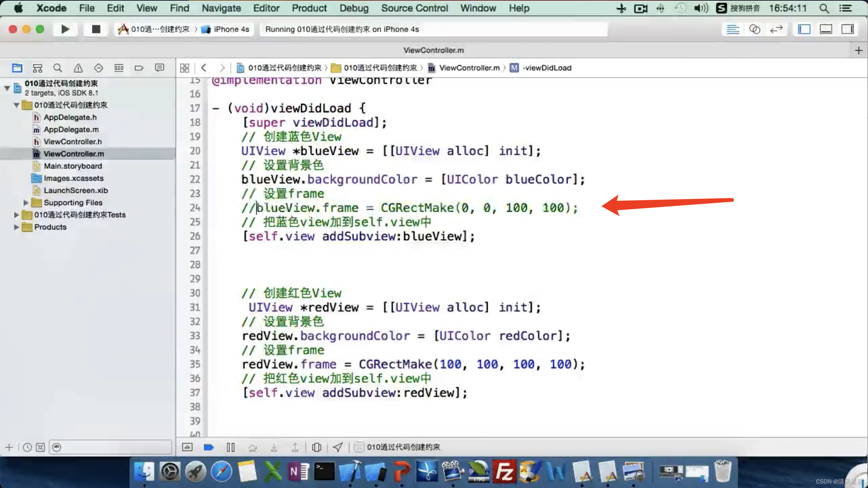Open the Find navigator magnifier icon

point(58,68)
